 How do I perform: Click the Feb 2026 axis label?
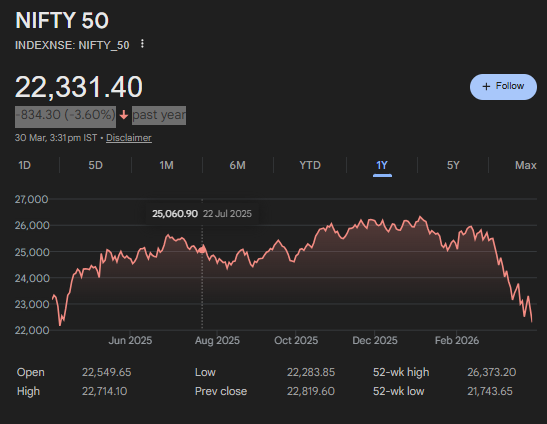(457, 340)
